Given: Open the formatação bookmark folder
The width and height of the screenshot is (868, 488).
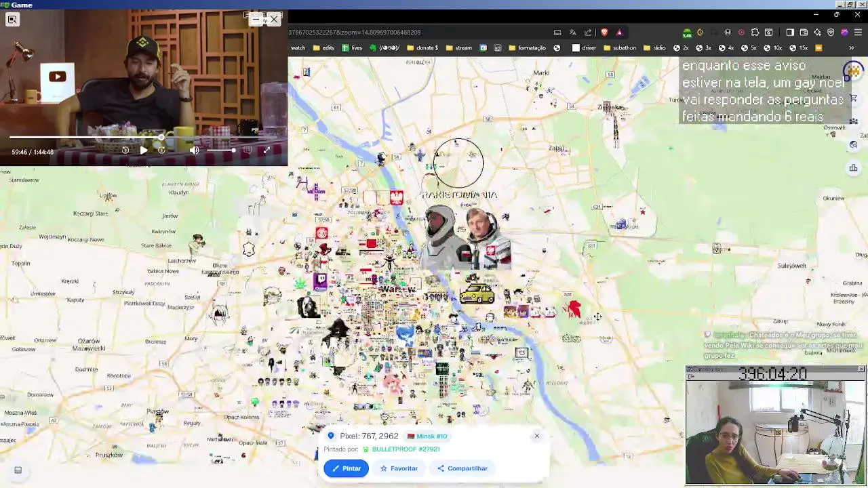Looking at the screenshot, I should tap(526, 48).
